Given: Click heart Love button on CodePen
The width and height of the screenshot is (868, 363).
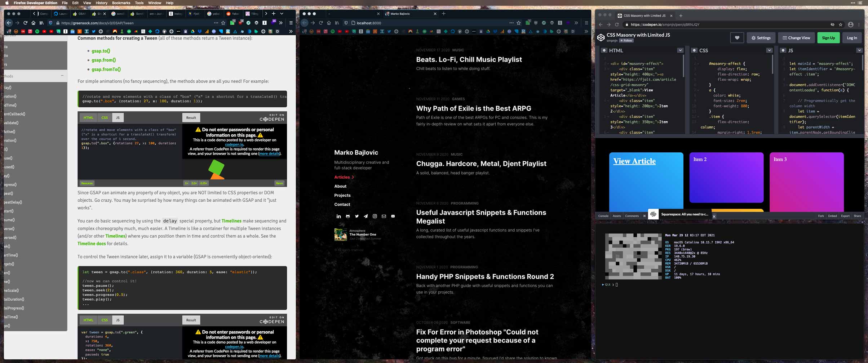Looking at the screenshot, I should 737,38.
